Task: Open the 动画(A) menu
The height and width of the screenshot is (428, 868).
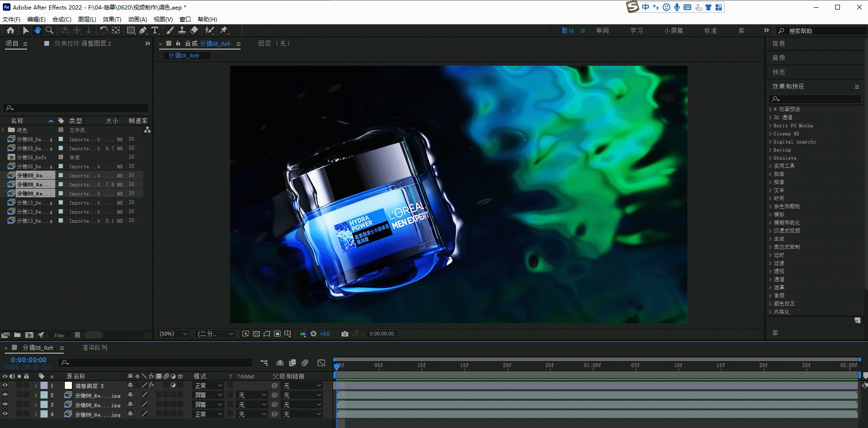Action: (x=138, y=20)
